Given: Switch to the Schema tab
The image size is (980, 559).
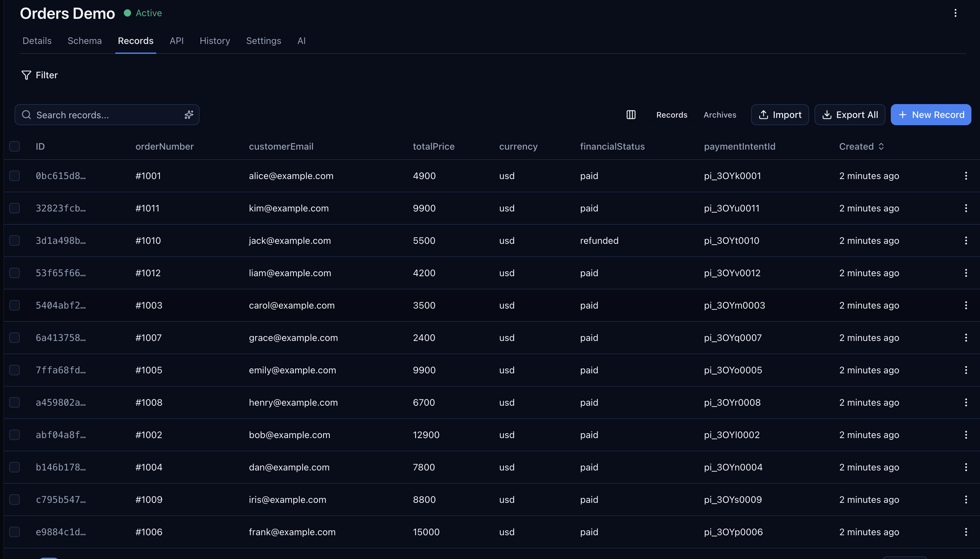Looking at the screenshot, I should 85,41.
